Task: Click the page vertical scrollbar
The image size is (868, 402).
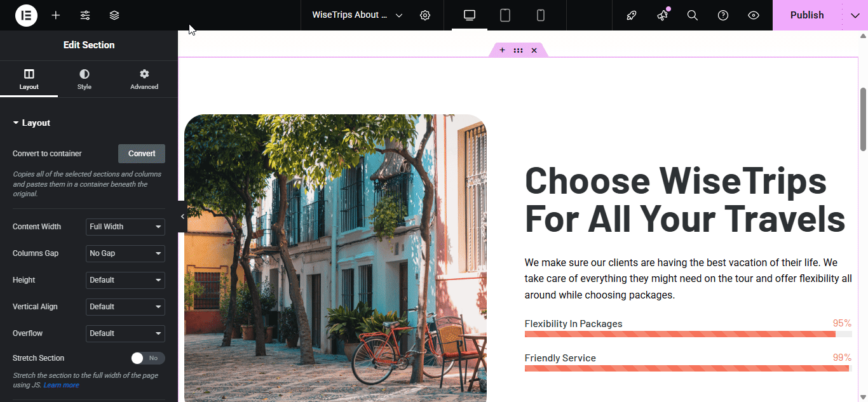Action: pos(863,119)
